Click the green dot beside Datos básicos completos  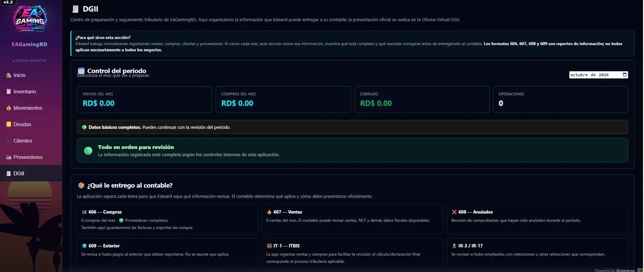(84, 127)
